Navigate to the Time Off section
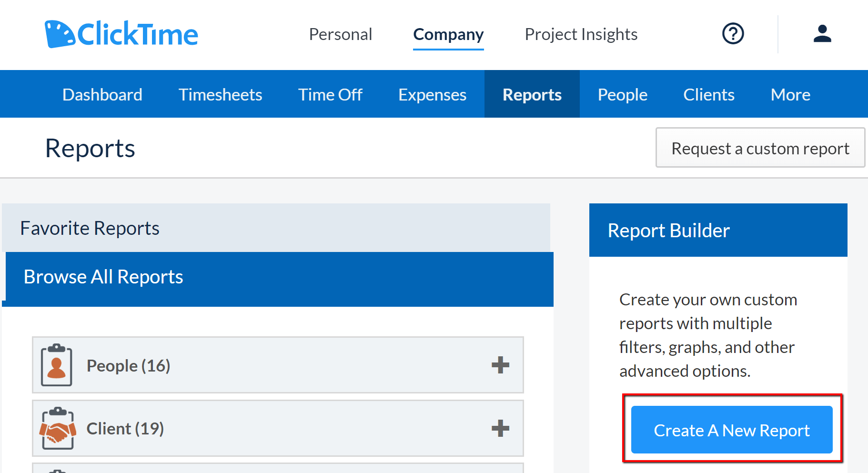 (x=330, y=94)
